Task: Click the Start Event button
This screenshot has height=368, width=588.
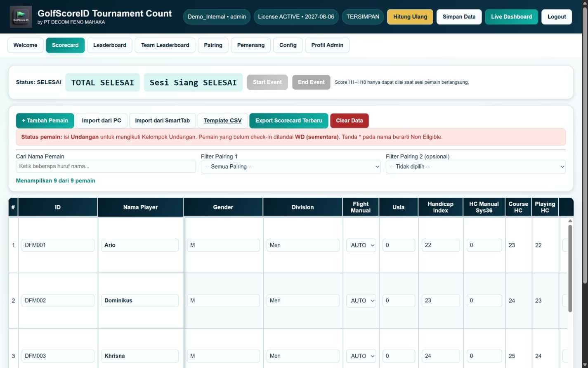Action: click(267, 82)
